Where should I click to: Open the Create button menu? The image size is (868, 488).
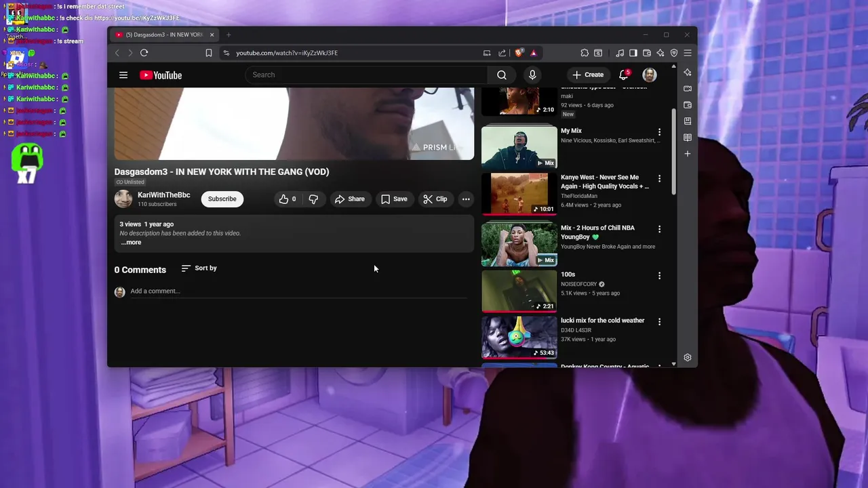tap(588, 75)
